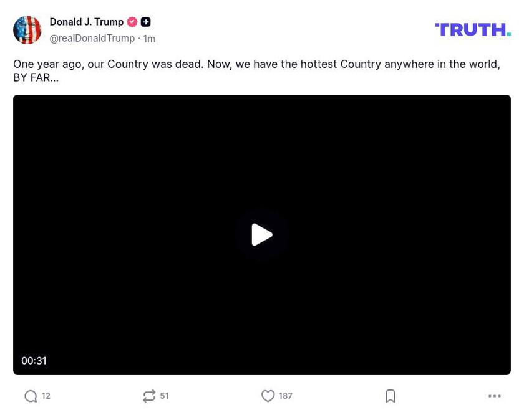Viewport: 524px width, 420px height.
Task: Expand post options with the three-dot menu
Action: (x=493, y=396)
